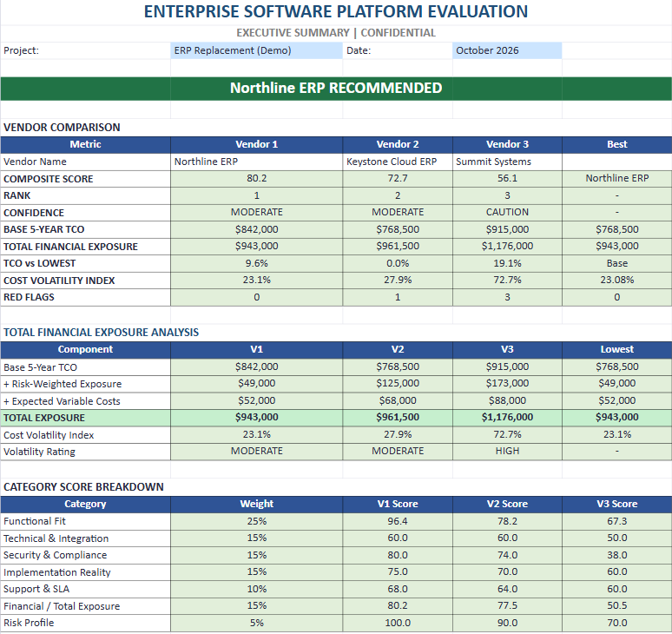
Task: Click the 'TCO vs LOWEST' row label
Action: click(85, 263)
